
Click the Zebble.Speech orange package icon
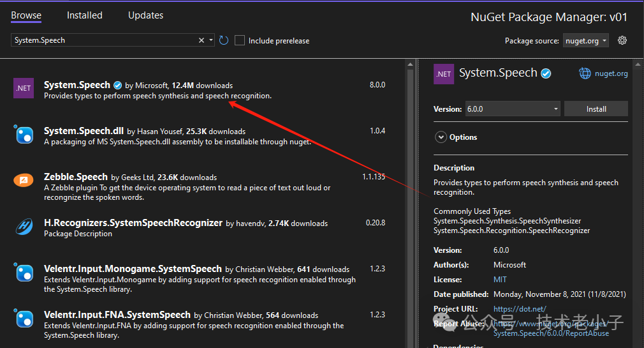(x=24, y=181)
